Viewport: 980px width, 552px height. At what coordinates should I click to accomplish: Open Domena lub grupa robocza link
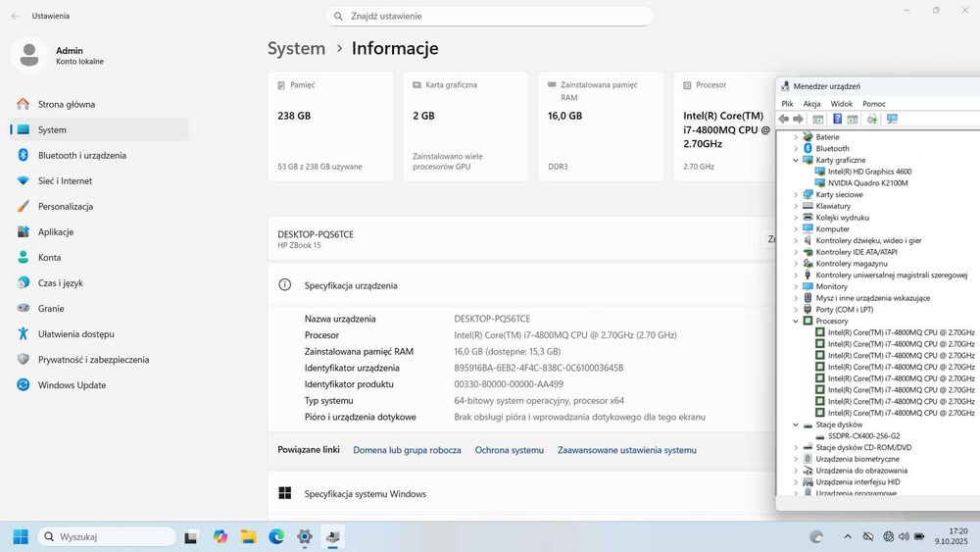[407, 450]
